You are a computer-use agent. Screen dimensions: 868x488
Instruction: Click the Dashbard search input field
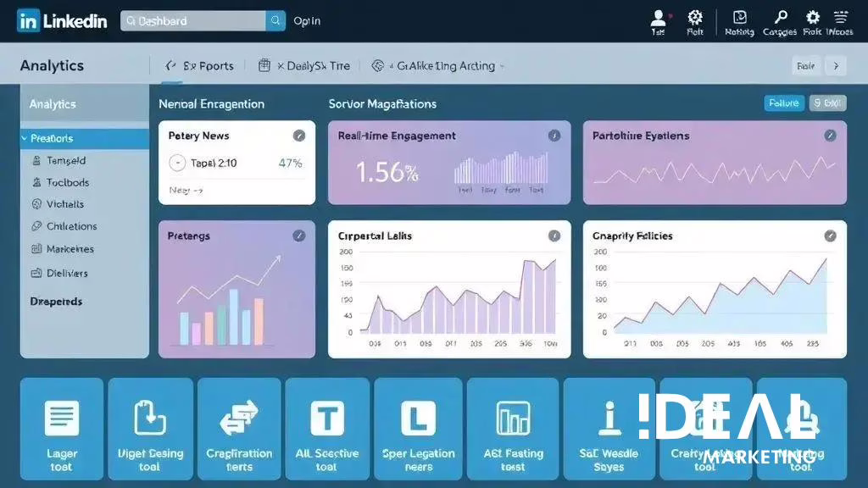click(x=192, y=21)
